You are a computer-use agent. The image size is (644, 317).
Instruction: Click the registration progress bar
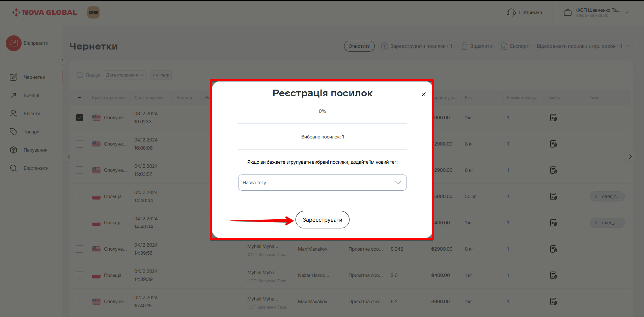322,124
